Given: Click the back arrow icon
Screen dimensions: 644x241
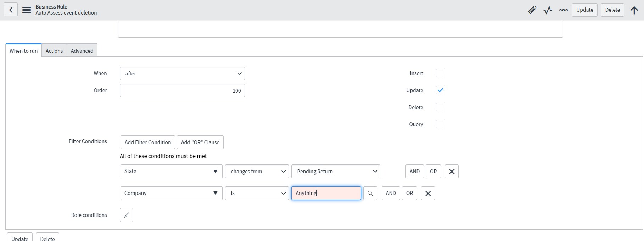Looking at the screenshot, I should point(11,10).
